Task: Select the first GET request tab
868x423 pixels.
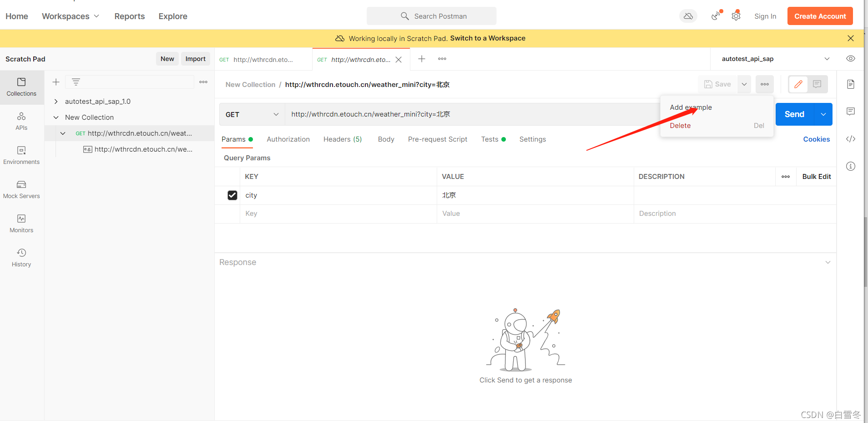Action: pyautogui.click(x=263, y=60)
